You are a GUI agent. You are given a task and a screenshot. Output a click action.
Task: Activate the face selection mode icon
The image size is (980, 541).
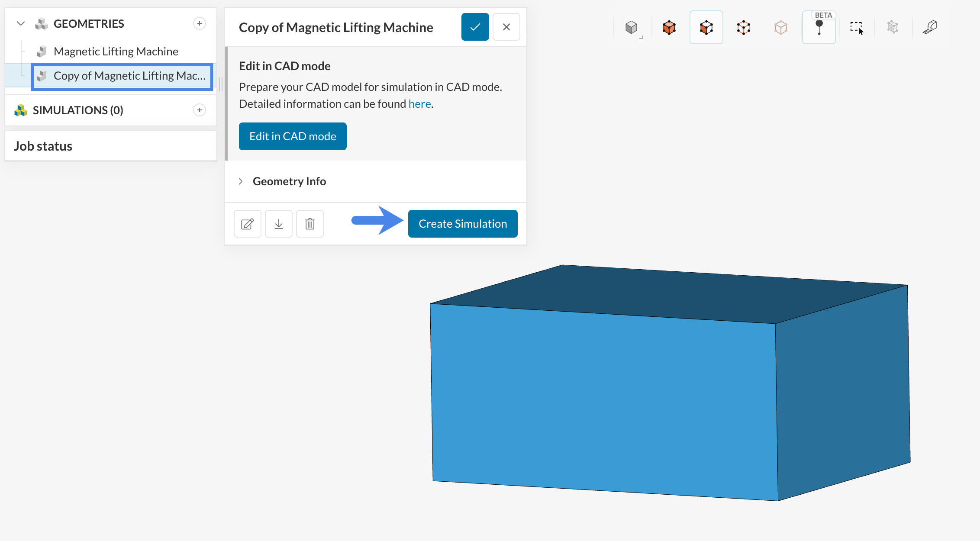tap(706, 28)
